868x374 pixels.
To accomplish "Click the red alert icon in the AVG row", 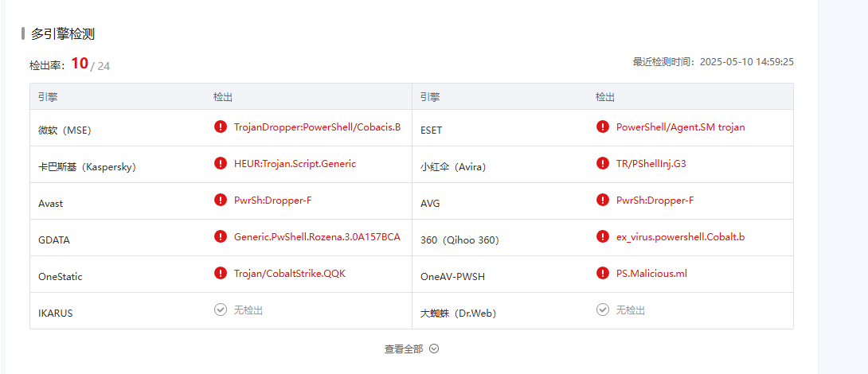I will (603, 200).
